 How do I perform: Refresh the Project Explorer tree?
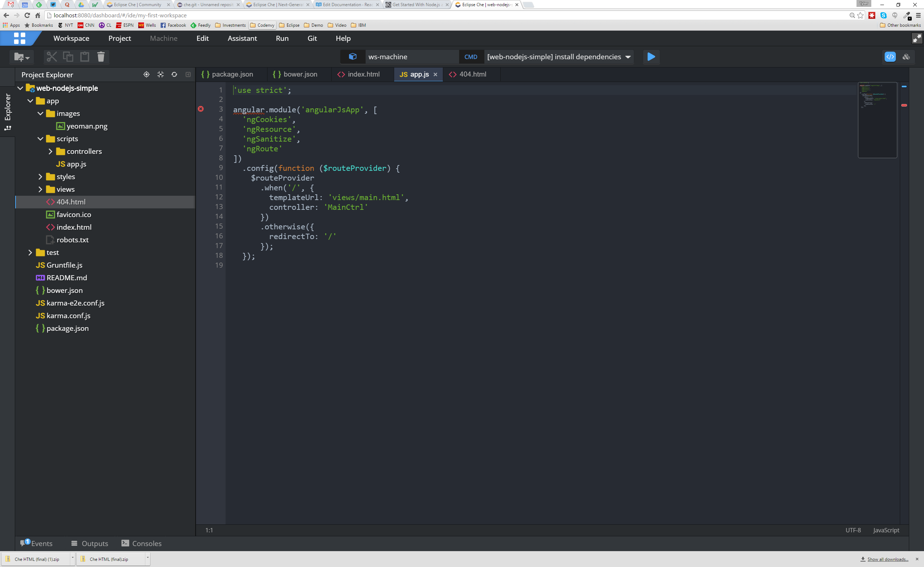point(174,74)
